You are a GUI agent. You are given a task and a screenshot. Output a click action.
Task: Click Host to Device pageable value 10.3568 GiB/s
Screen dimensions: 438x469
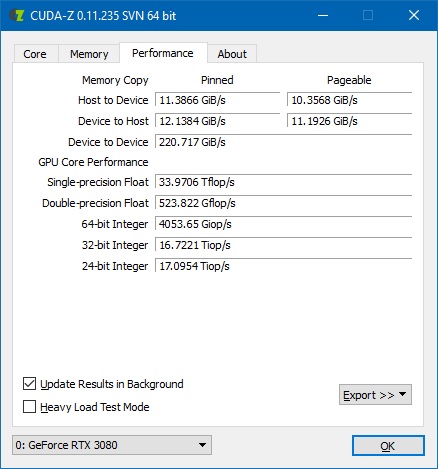[x=349, y=100]
